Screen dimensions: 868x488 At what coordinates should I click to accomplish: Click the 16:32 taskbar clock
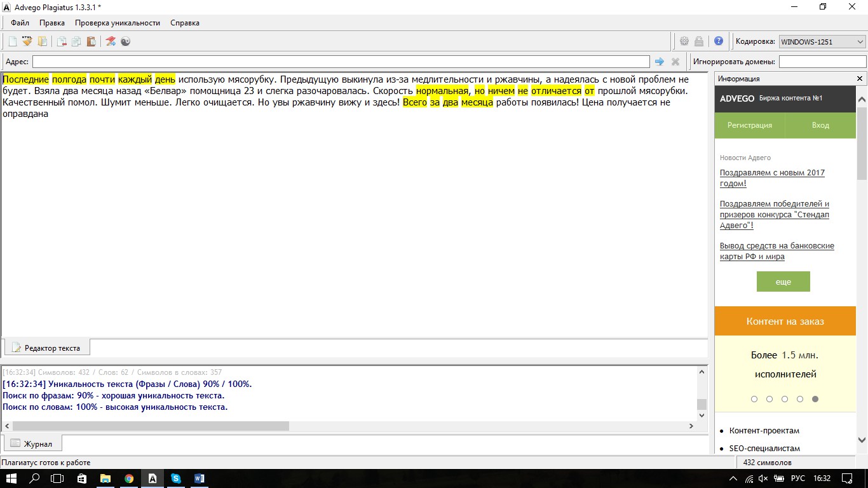tap(822, 478)
